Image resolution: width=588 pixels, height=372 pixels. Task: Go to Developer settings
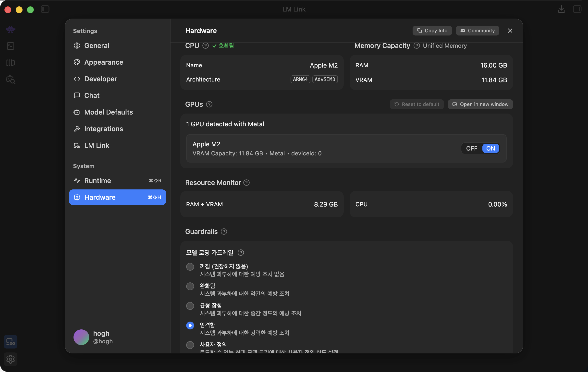click(x=118, y=79)
